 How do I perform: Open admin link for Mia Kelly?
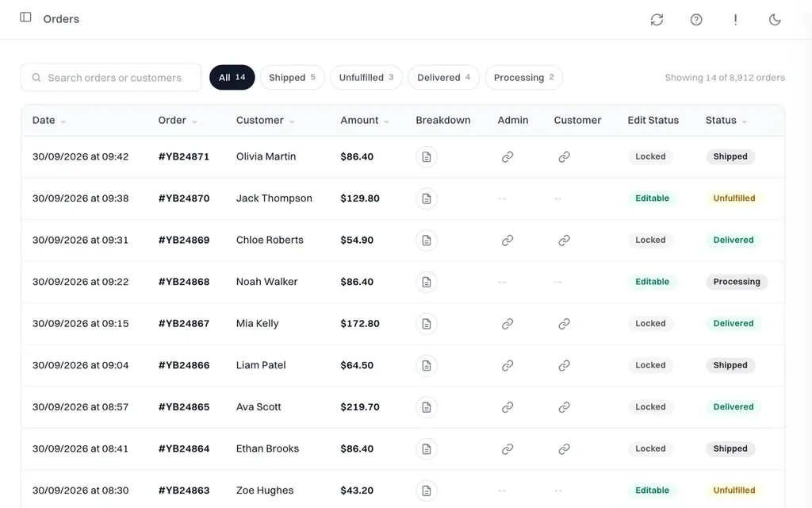pos(507,324)
